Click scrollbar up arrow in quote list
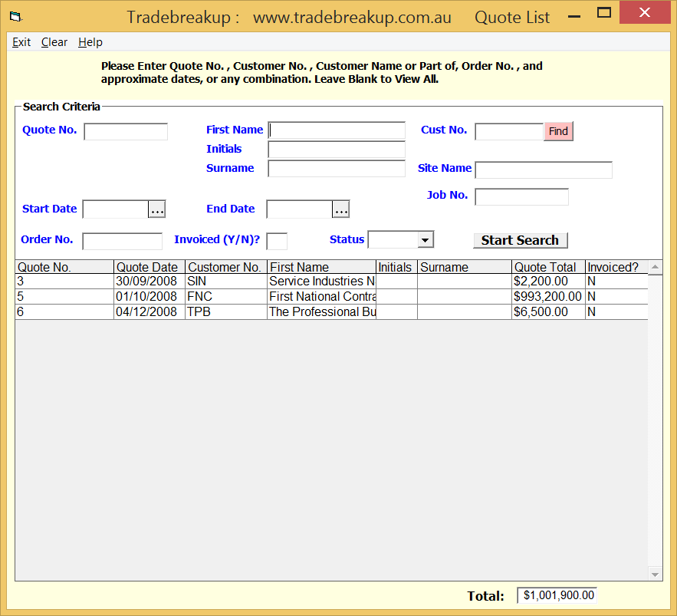 click(655, 268)
